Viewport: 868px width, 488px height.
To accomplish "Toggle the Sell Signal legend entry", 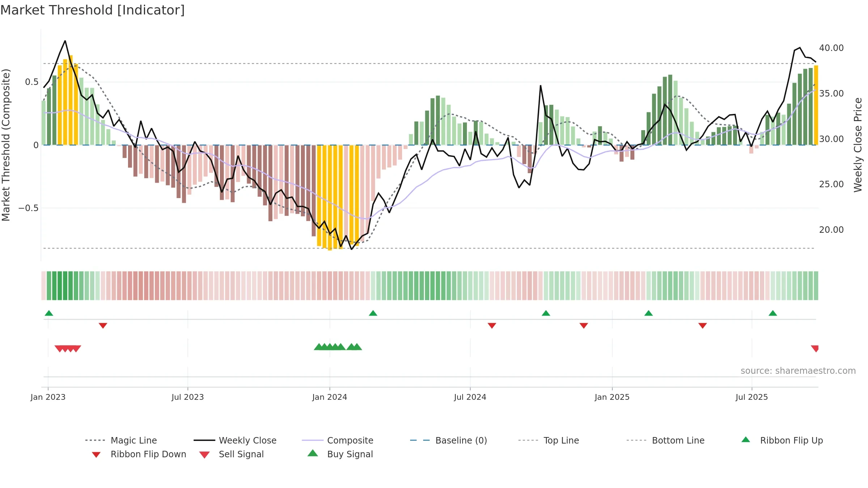I will point(231,454).
